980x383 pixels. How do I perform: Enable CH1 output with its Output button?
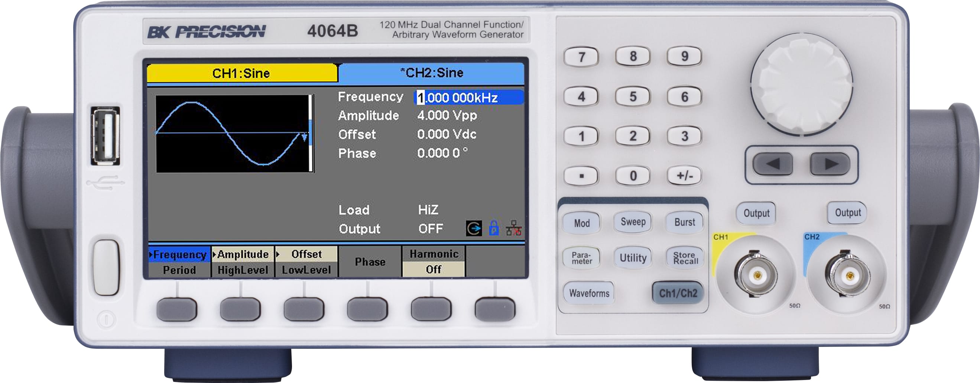click(x=756, y=212)
